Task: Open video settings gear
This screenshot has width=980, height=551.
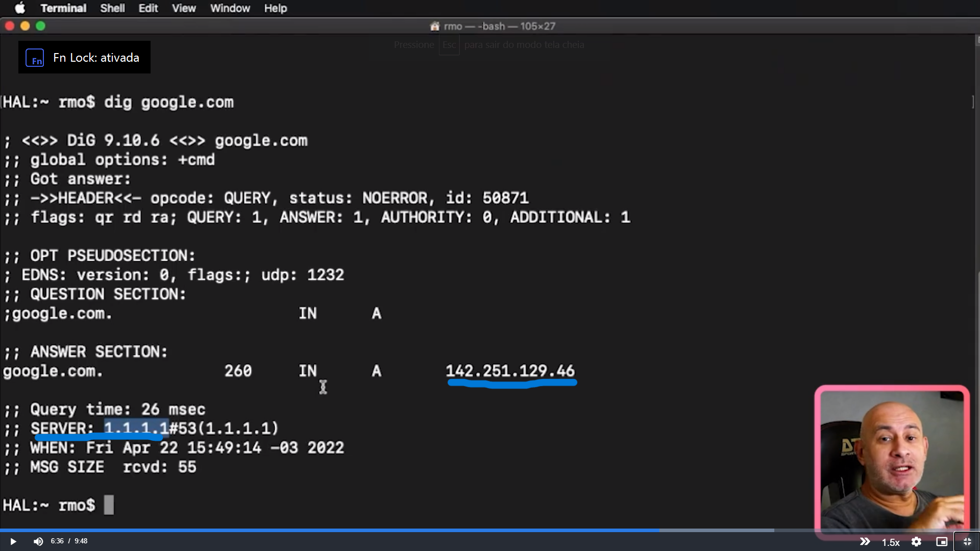Action: (x=916, y=542)
